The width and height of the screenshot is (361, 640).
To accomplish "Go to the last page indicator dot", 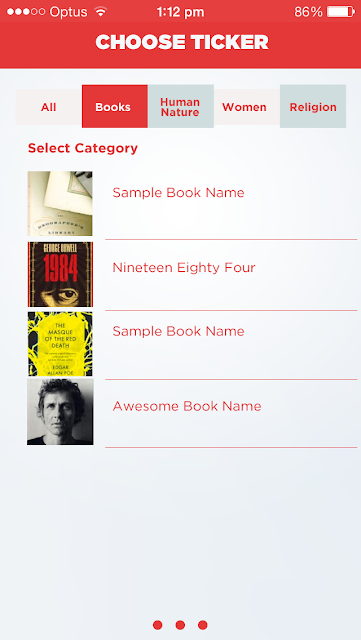I will (x=203, y=625).
